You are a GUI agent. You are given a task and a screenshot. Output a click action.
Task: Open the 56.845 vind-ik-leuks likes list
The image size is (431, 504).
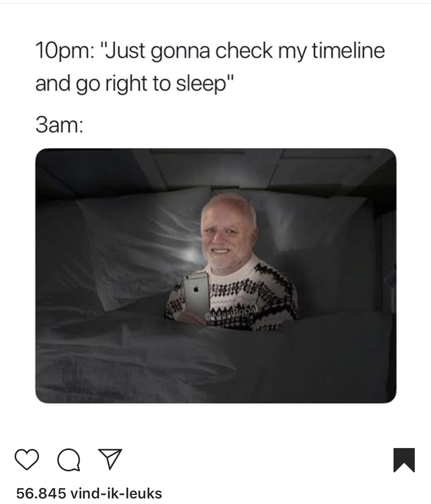click(x=89, y=493)
